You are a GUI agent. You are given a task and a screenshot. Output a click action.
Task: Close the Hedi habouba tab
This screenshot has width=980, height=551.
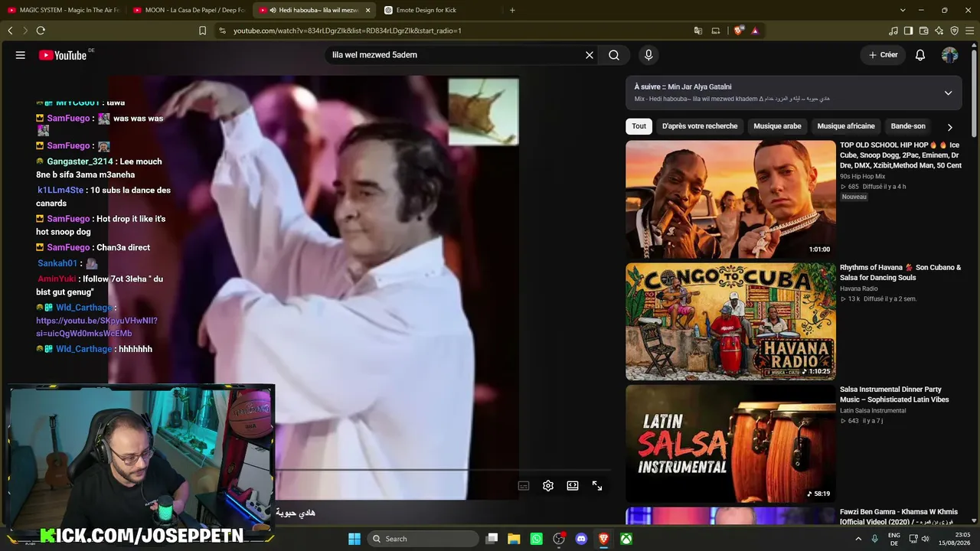point(367,10)
